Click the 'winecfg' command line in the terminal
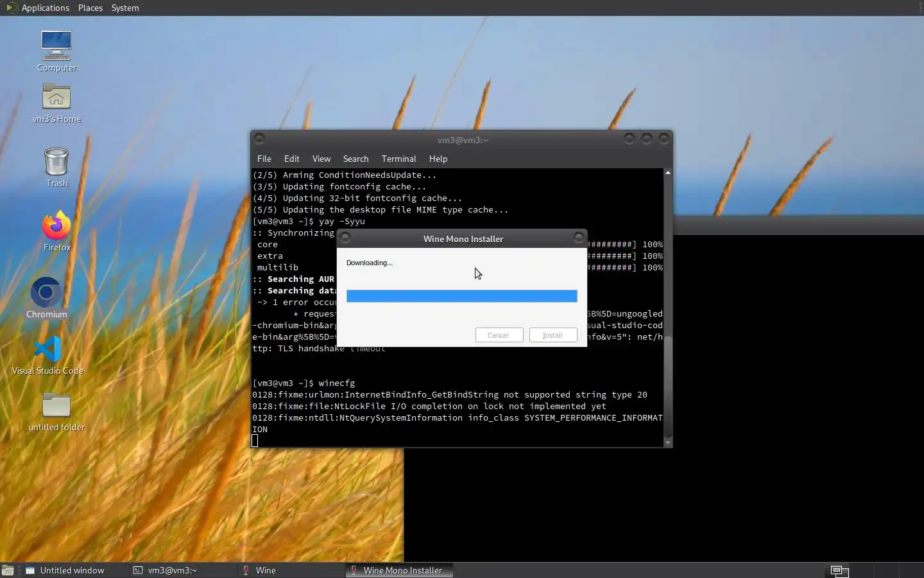Image resolution: width=924 pixels, height=578 pixels. (304, 383)
